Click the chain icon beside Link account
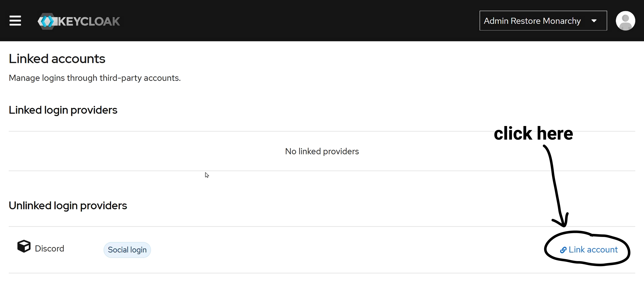This screenshot has height=288, width=644. [563, 250]
